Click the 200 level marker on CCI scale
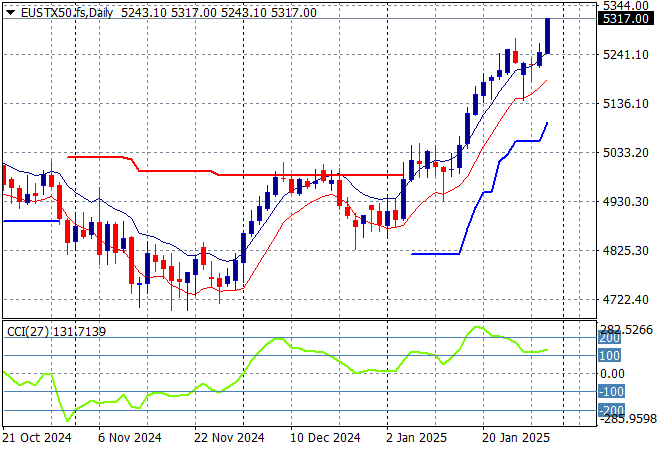This screenshot has width=660, height=450. click(x=610, y=339)
